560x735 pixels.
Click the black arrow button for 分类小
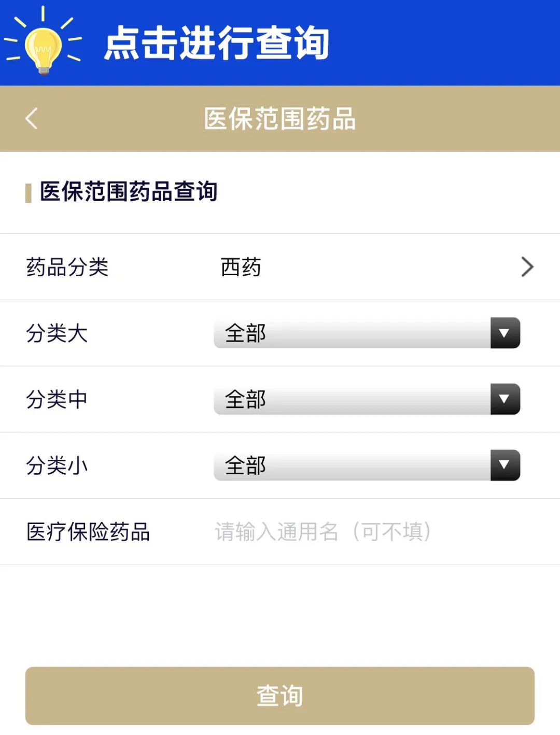point(505,465)
